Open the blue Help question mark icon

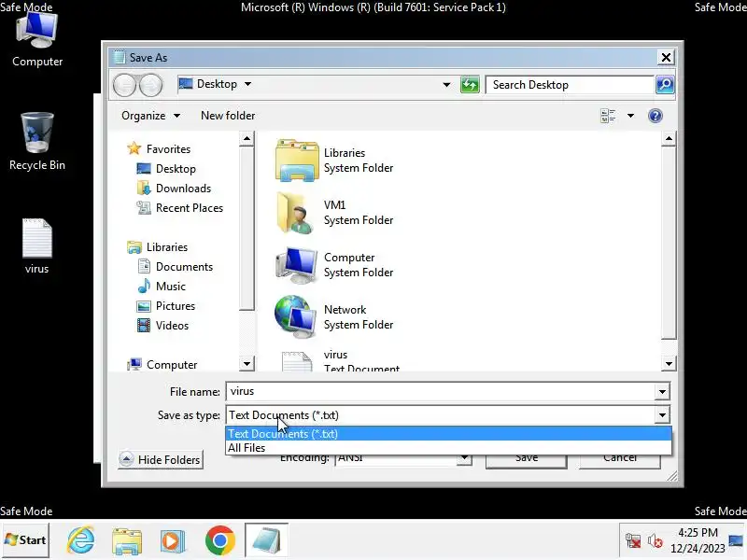(x=655, y=116)
